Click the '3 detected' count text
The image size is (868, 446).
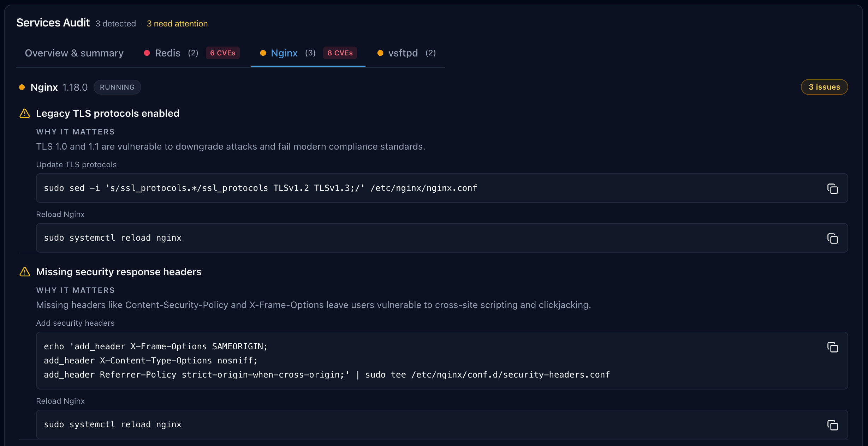(x=116, y=24)
